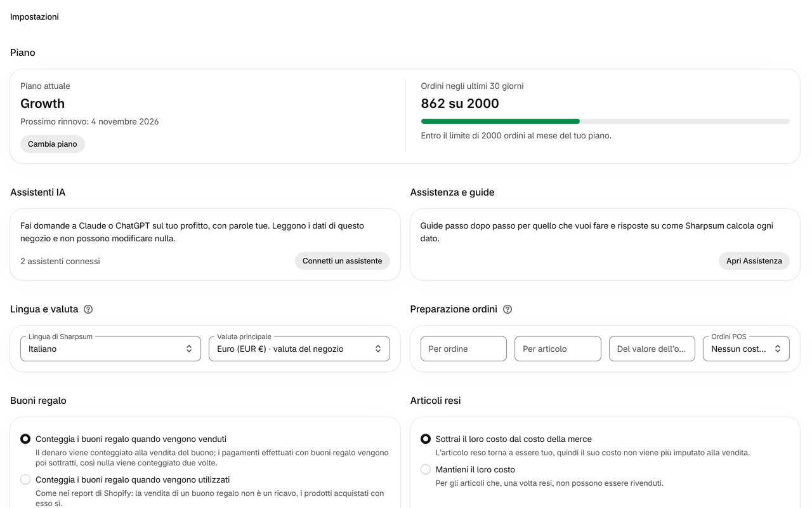Click the orders usage progress bar
The width and height of the screenshot is (812, 508).
point(605,121)
